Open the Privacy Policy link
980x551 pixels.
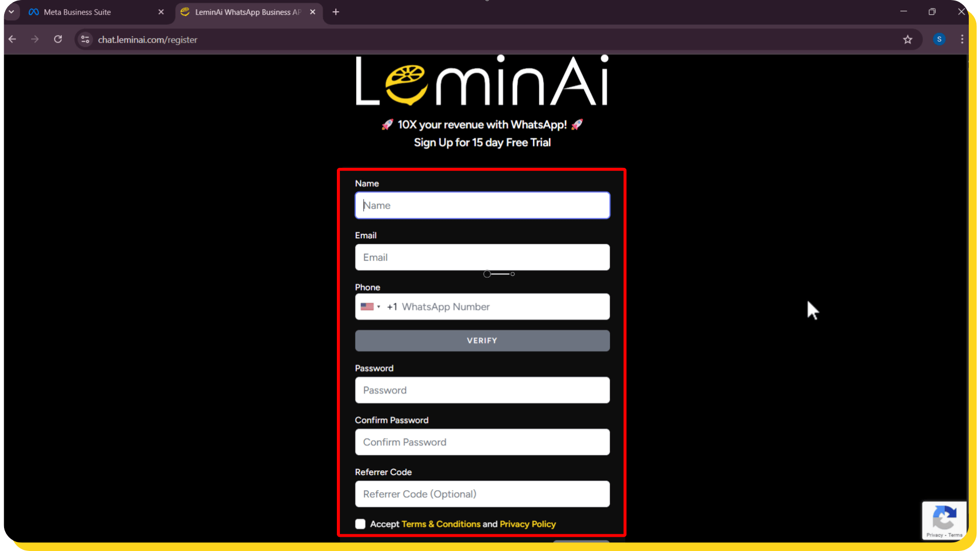(528, 524)
